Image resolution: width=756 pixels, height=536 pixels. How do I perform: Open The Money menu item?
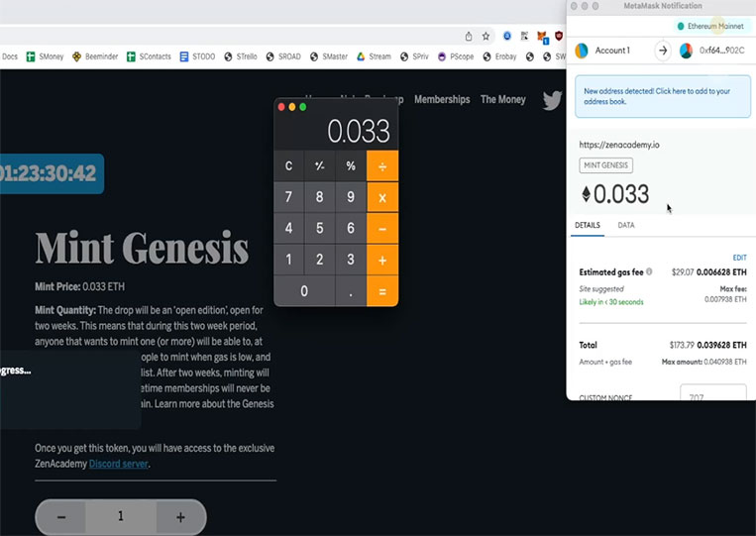[x=503, y=99]
